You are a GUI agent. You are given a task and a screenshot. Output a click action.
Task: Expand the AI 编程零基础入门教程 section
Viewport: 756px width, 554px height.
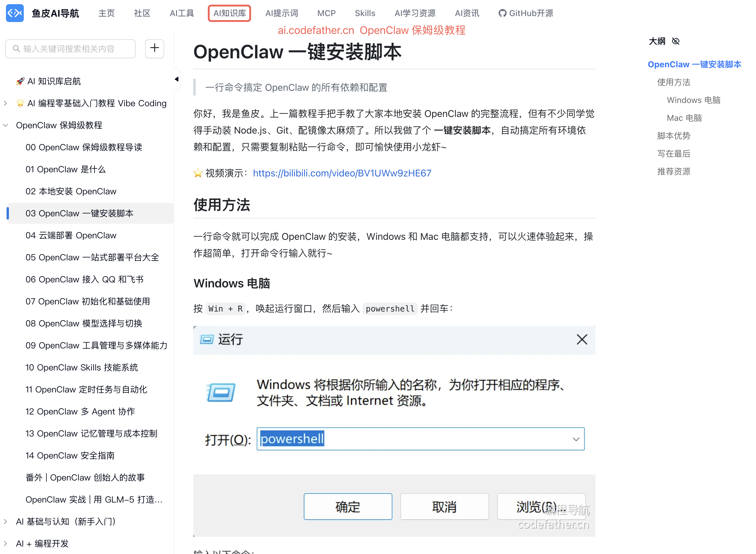[5, 103]
